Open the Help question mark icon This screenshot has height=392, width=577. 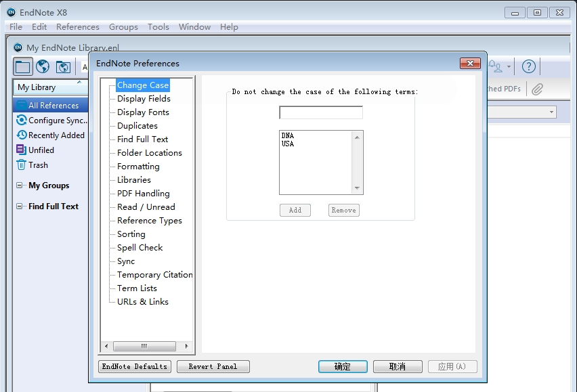point(529,66)
